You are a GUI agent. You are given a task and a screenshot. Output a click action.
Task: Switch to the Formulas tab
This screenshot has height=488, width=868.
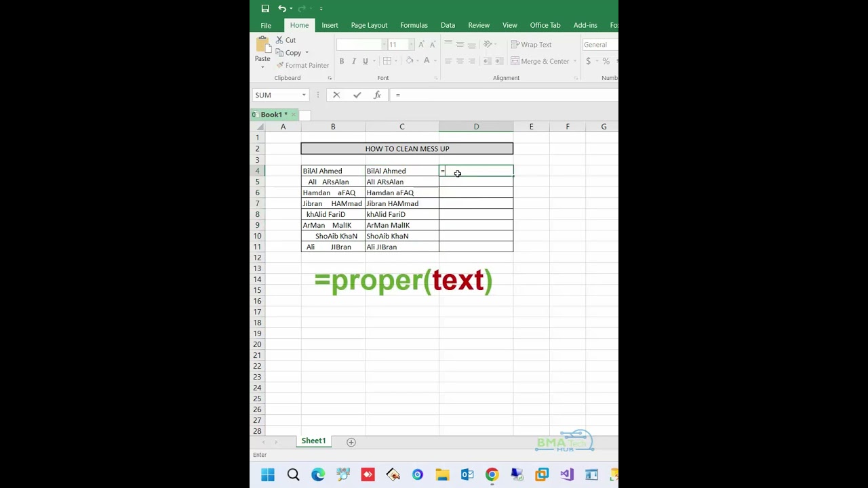pyautogui.click(x=414, y=25)
